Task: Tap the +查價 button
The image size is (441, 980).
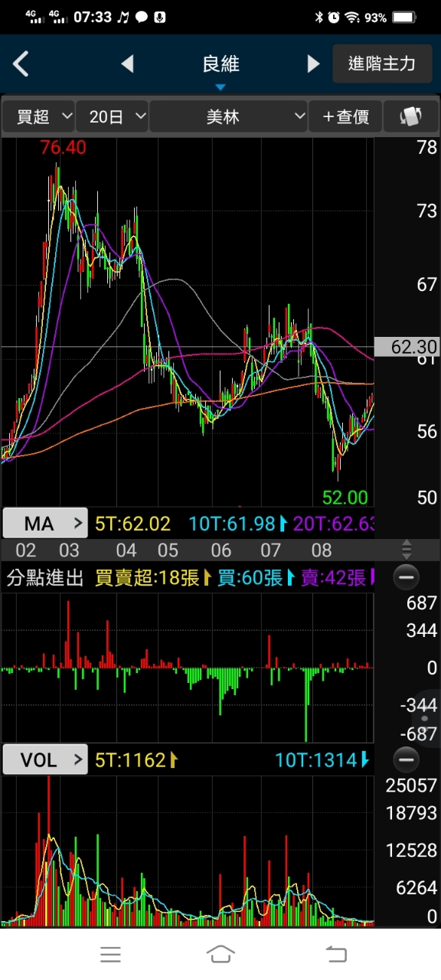Action: click(x=345, y=116)
